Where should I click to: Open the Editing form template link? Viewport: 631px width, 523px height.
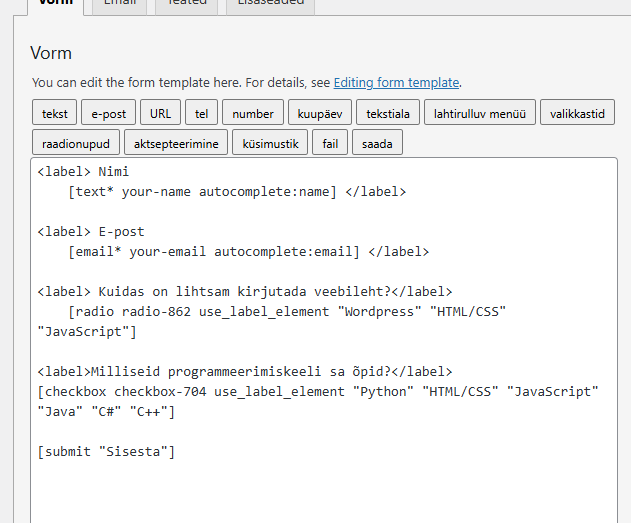396,83
